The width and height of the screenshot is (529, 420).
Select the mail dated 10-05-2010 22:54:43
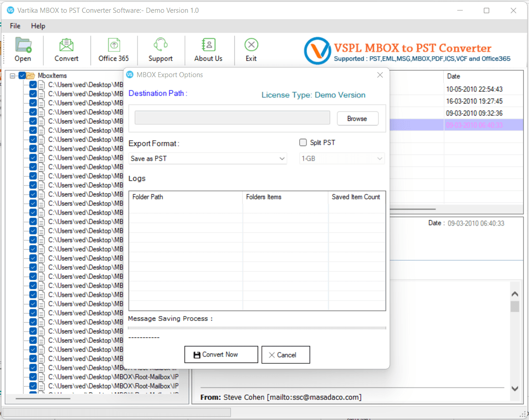click(x=474, y=89)
